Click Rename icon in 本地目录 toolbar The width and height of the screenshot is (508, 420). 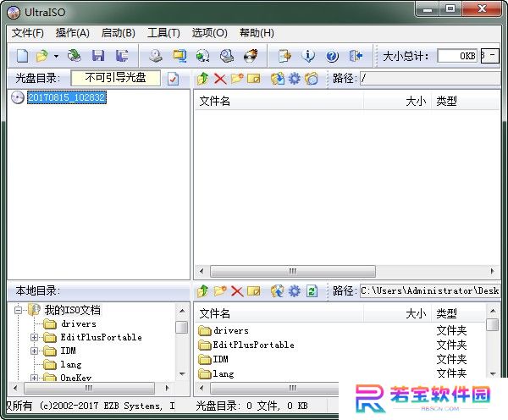pos(254,291)
